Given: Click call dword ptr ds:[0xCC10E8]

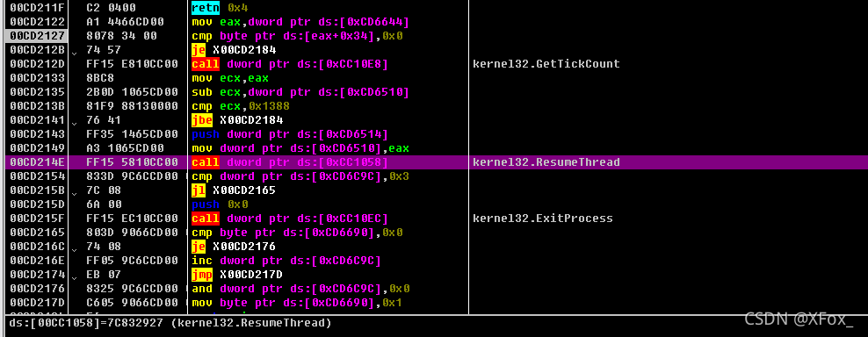Looking at the screenshot, I should 290,64.
